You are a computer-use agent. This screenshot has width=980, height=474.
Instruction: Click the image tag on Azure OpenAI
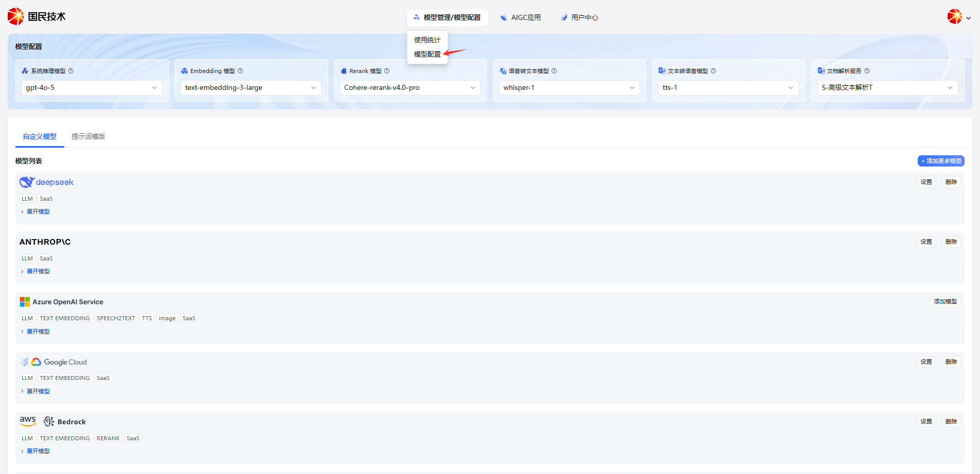click(x=167, y=318)
